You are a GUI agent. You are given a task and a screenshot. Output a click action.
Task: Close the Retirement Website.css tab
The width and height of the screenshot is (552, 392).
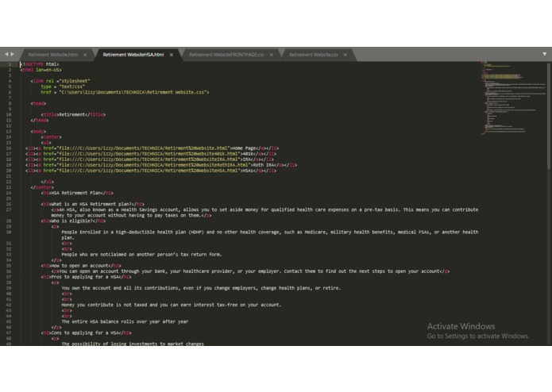(x=345, y=55)
